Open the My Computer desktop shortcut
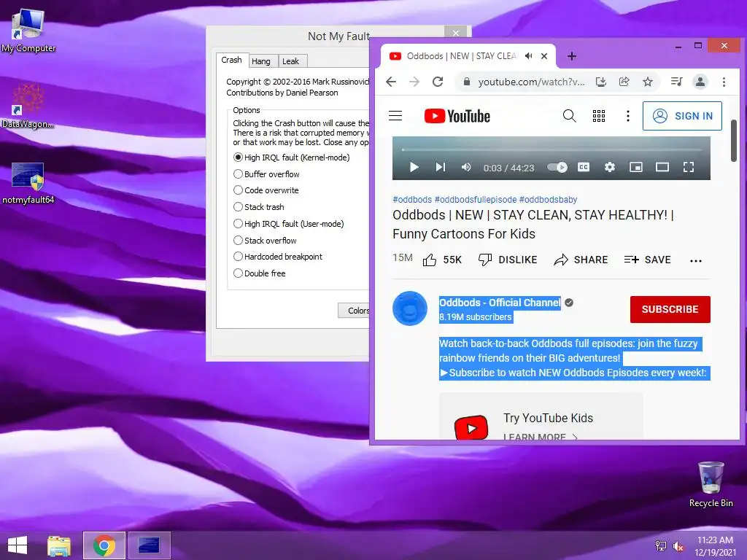Viewport: 747px width, 560px height. pyautogui.click(x=28, y=31)
